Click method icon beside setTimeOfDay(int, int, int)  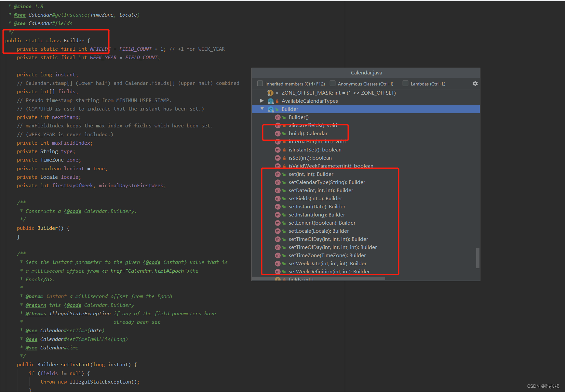(277, 239)
